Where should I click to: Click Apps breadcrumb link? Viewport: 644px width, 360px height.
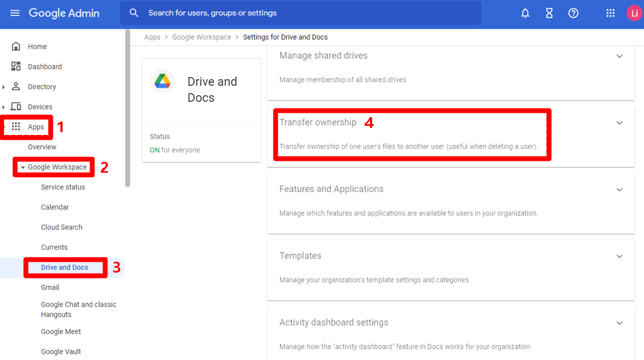click(152, 37)
